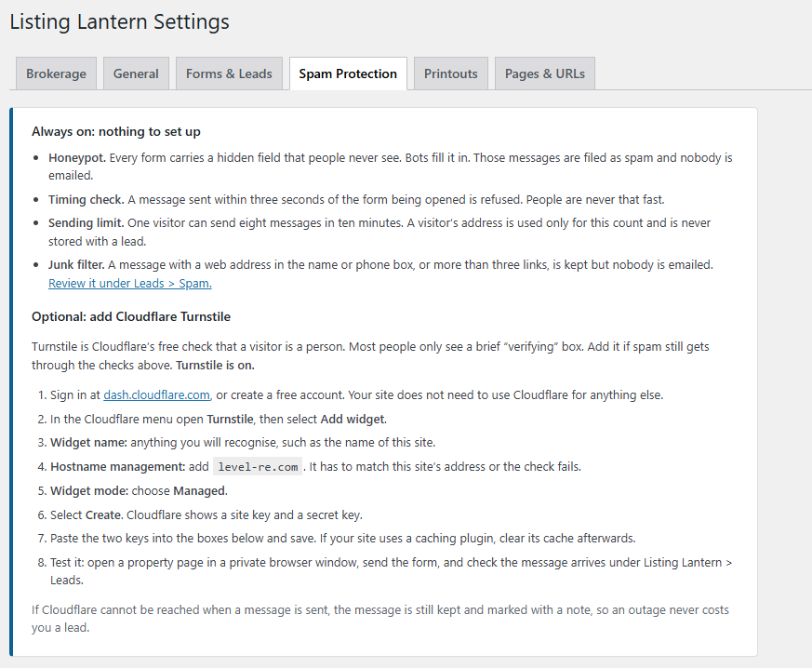
Task: Go to the Printouts tab
Action: 450,73
